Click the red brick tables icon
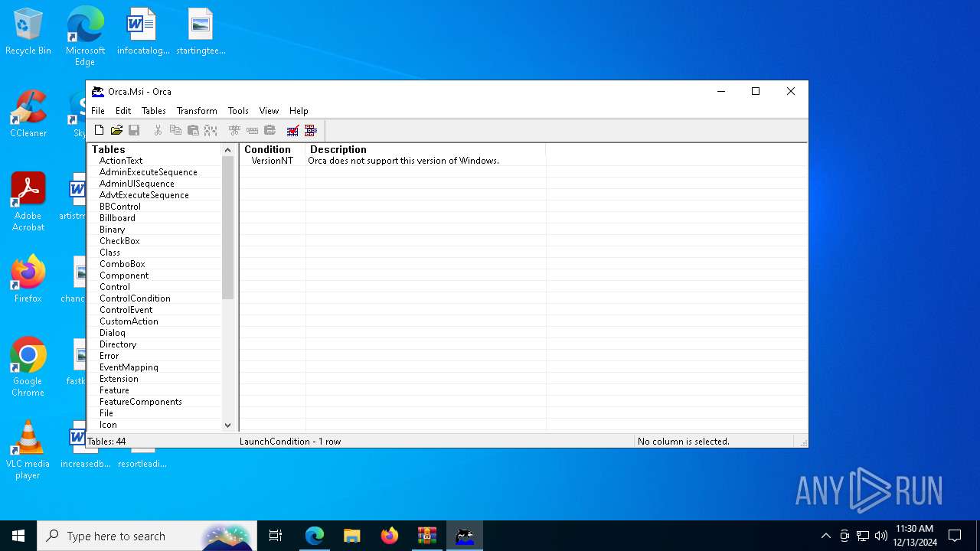The width and height of the screenshot is (980, 551). pos(310,131)
